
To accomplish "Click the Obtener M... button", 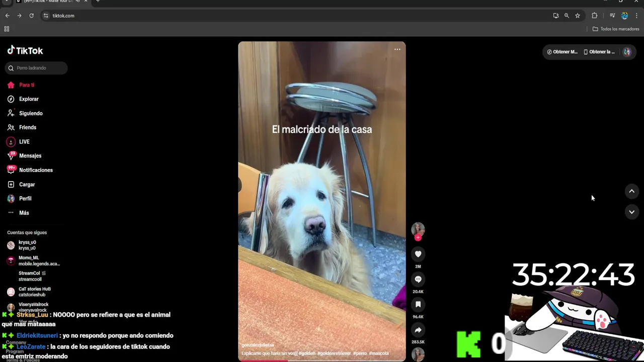I will tap(562, 52).
